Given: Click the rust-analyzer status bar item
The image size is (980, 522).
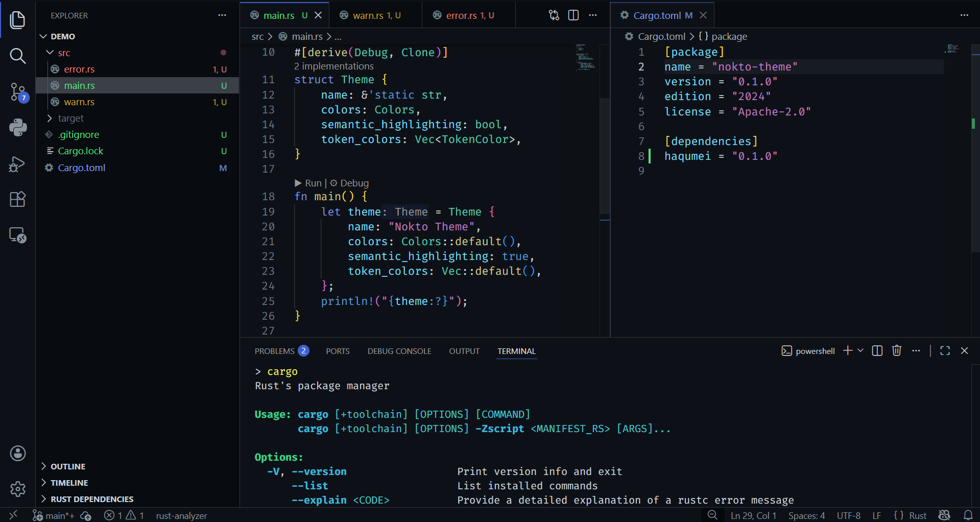Looking at the screenshot, I should click(x=181, y=515).
